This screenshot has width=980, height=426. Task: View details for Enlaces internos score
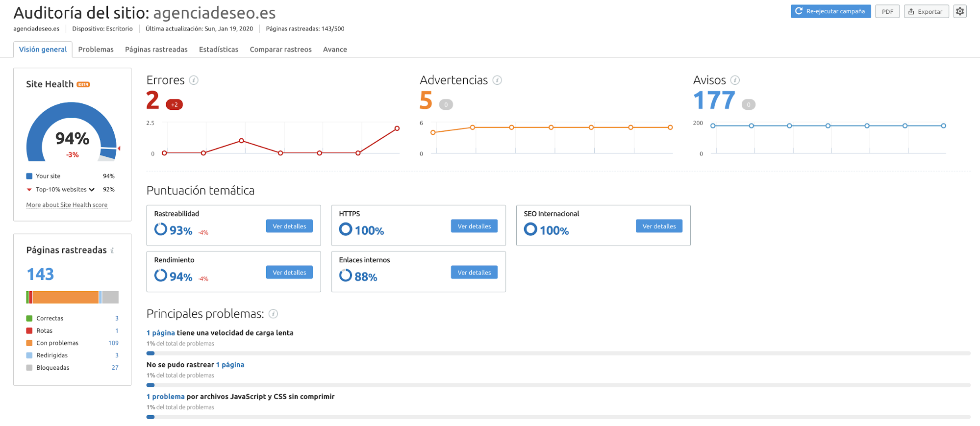(x=474, y=273)
